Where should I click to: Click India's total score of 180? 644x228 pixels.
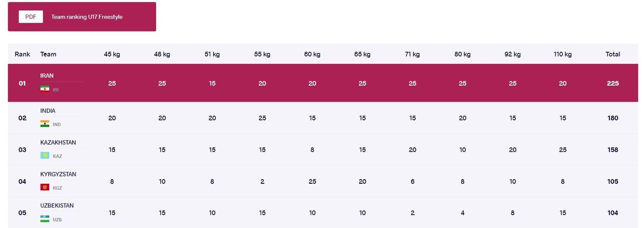613,118
